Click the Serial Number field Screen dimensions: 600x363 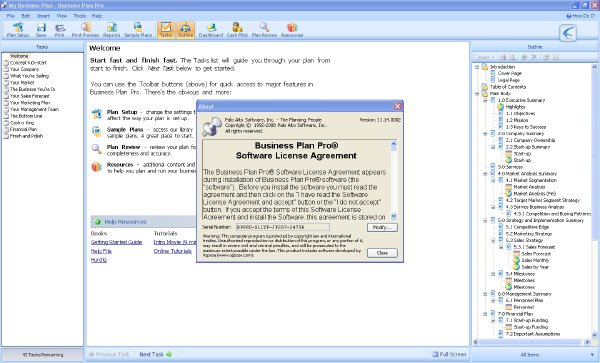point(282,227)
